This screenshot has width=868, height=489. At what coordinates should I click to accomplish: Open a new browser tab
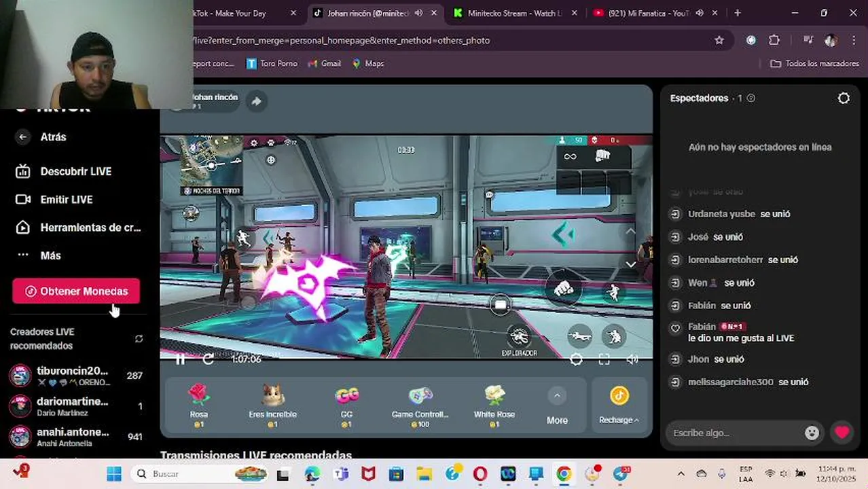(x=738, y=13)
